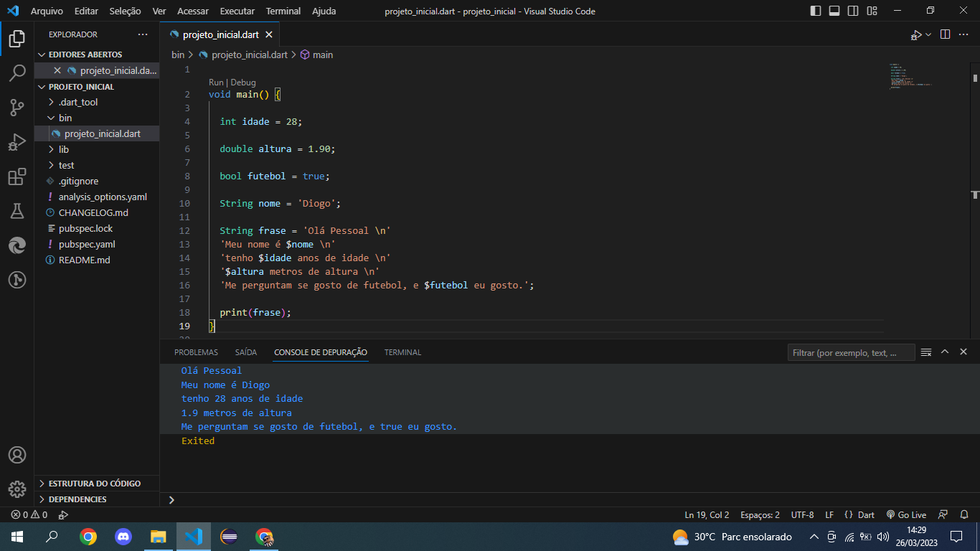Image resolution: width=980 pixels, height=551 pixels.
Task: Select the projeto_inicial.dart editor tab
Action: (220, 34)
